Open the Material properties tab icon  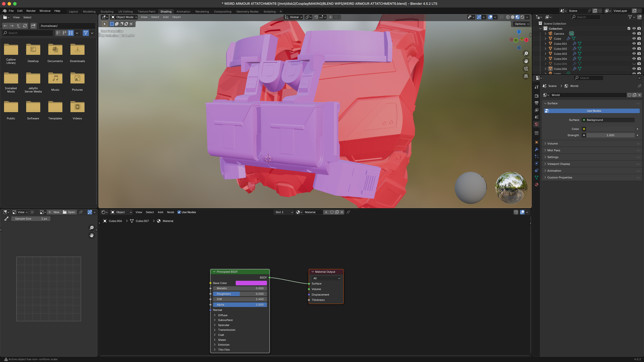tap(537, 185)
